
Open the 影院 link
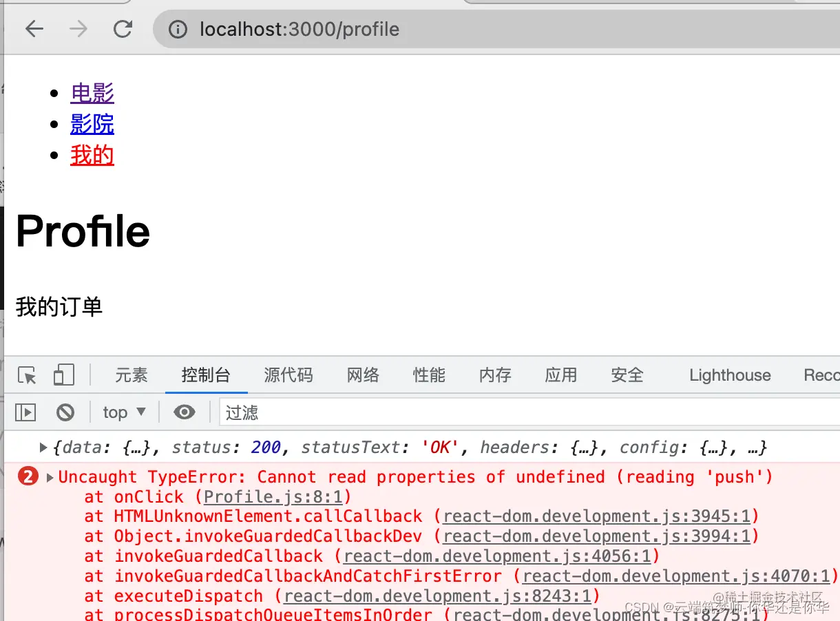coord(92,124)
